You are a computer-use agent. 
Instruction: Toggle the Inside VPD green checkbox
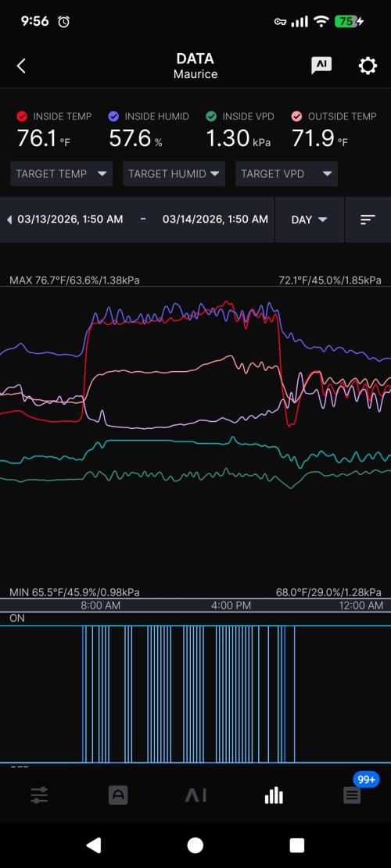tap(211, 116)
